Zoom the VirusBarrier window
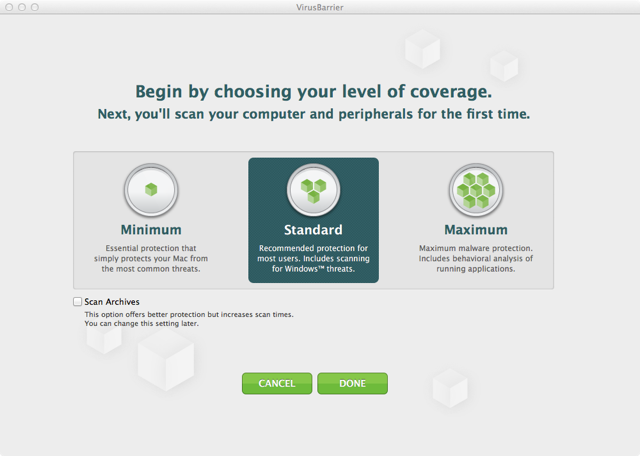 pos(35,7)
